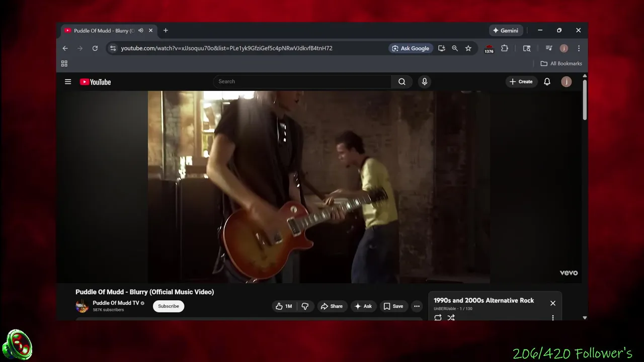Click the video player to pause
Viewport: 644px width, 362px height.
click(319, 187)
